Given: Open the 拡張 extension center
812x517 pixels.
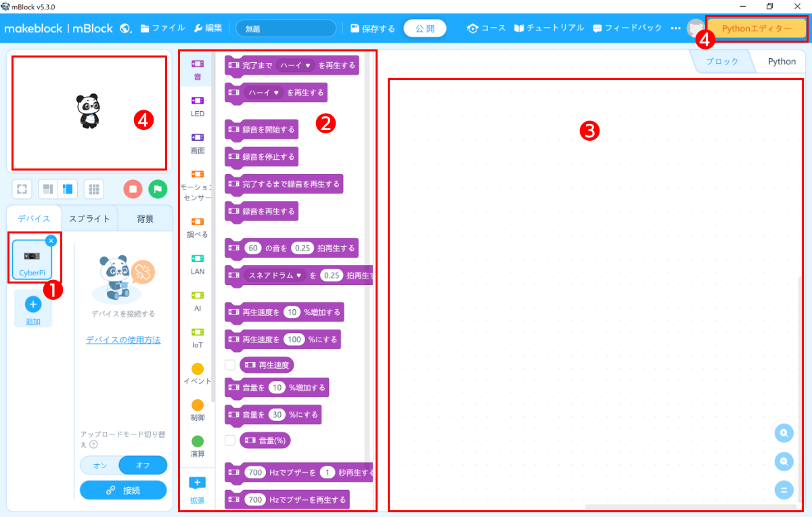Looking at the screenshot, I should point(198,491).
